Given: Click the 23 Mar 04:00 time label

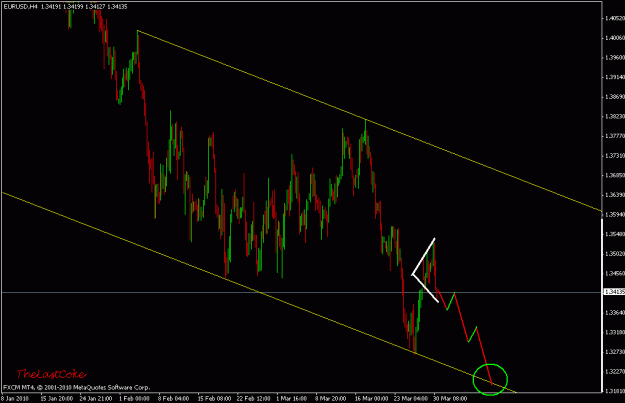Looking at the screenshot, I should coord(411,399).
